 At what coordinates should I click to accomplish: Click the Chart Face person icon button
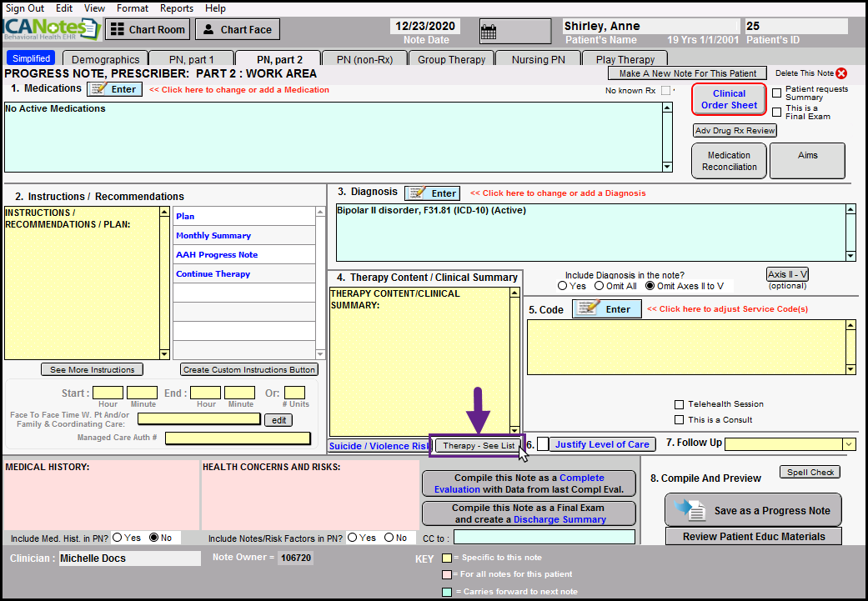pos(237,30)
